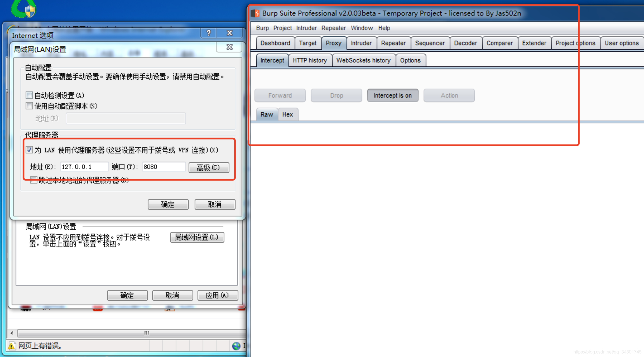Click the Burp Suite logo icon in title bar
Viewport: 644px width, 357px height.
point(255,13)
